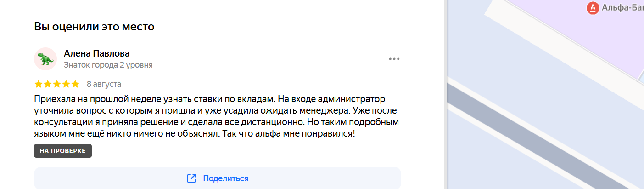Select the first rating star
This screenshot has width=644, height=189.
[39, 84]
